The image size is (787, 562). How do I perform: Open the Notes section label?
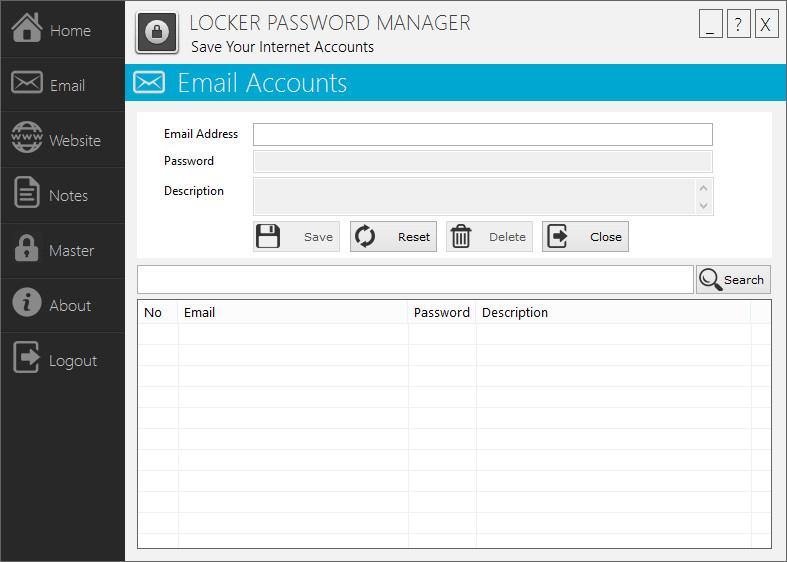(x=68, y=196)
